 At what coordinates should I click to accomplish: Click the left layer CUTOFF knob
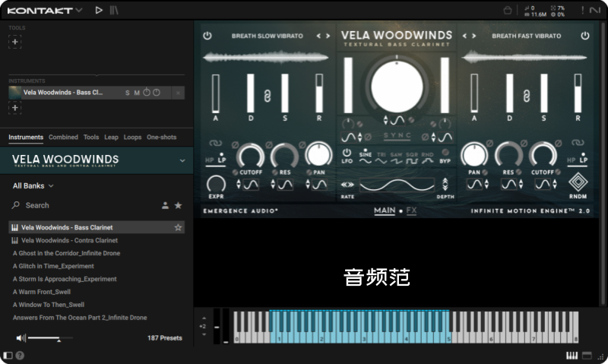(251, 155)
